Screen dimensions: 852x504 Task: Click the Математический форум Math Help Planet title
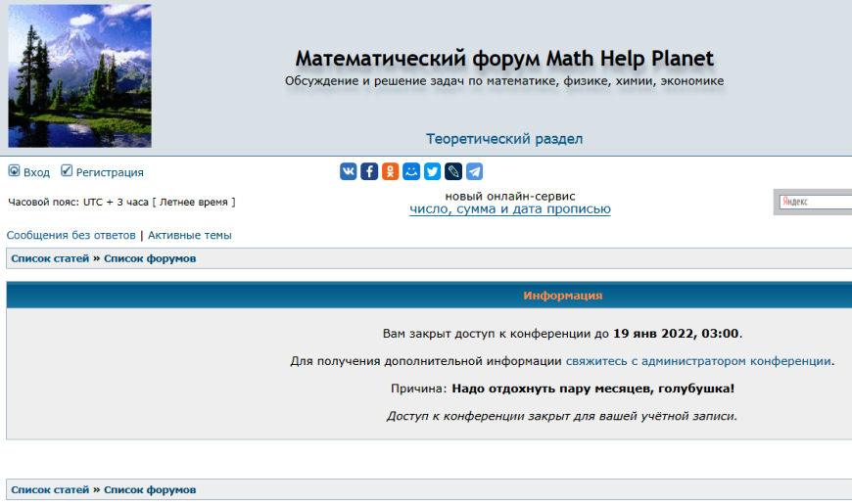tap(504, 58)
